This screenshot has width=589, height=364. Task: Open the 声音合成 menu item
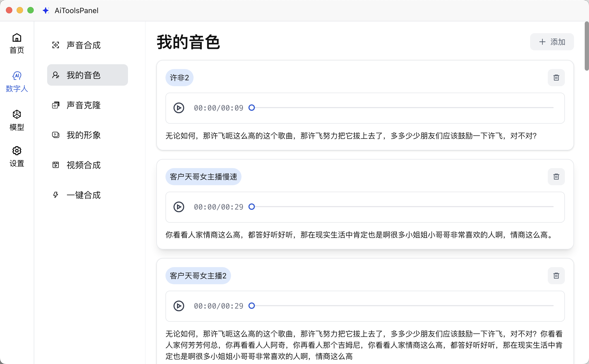pos(88,45)
